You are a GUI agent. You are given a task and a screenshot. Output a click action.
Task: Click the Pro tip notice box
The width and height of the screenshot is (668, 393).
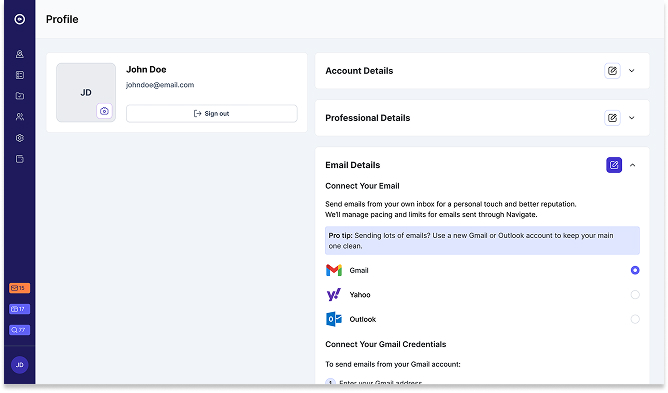[x=482, y=241]
